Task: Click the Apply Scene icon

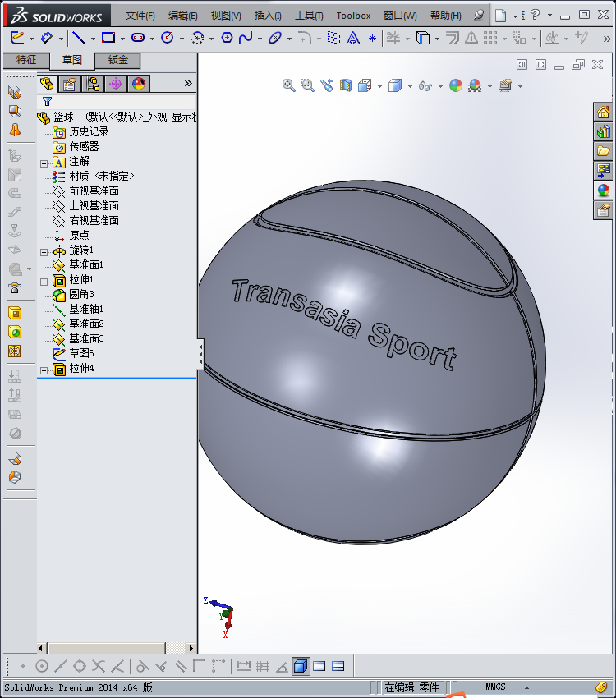Action: click(475, 85)
